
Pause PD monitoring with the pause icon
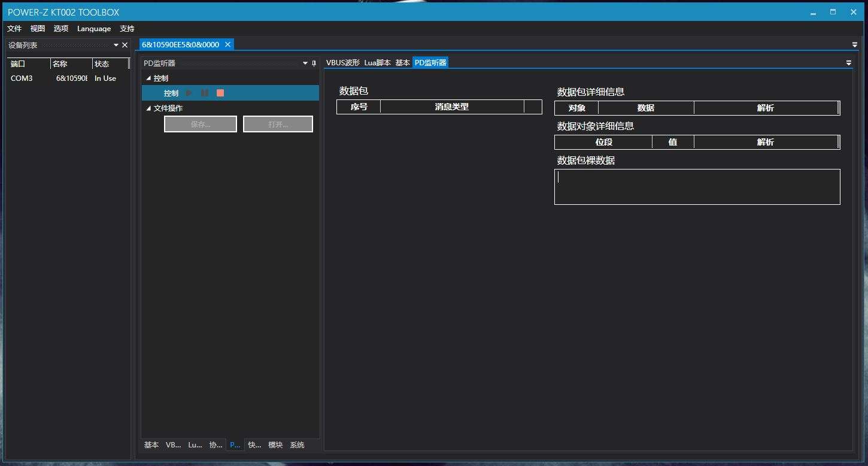[205, 93]
